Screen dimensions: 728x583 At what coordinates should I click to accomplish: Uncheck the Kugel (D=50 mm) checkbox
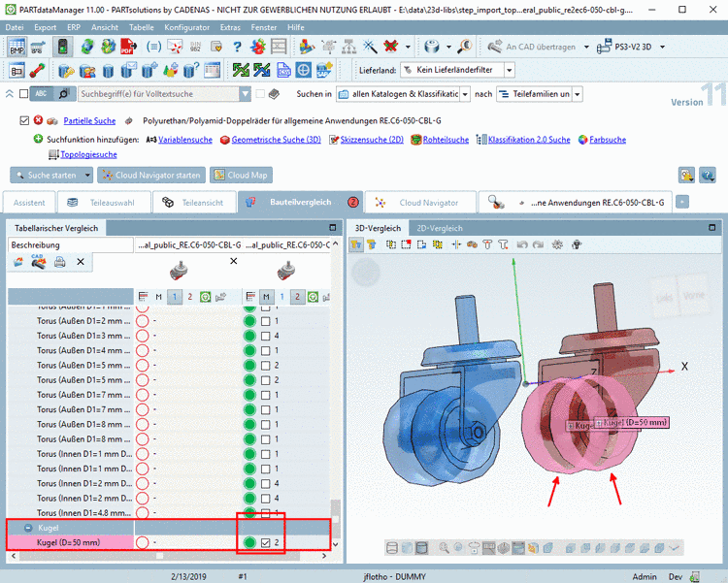point(265,542)
